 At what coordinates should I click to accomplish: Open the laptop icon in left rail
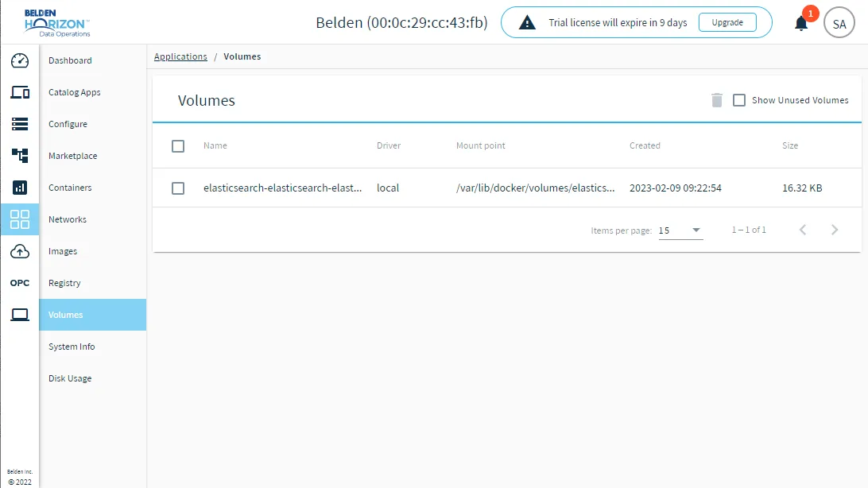[x=20, y=315]
